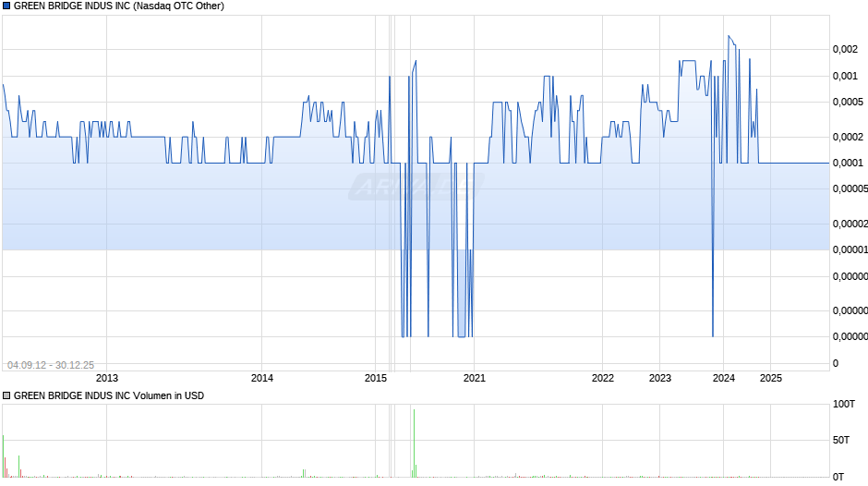Click the '0,0001' price axis label

[848, 163]
